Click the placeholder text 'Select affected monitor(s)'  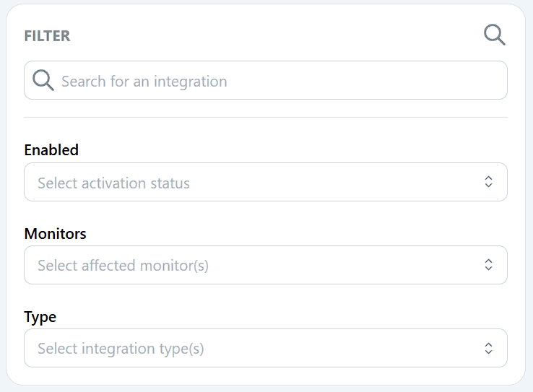pos(123,266)
